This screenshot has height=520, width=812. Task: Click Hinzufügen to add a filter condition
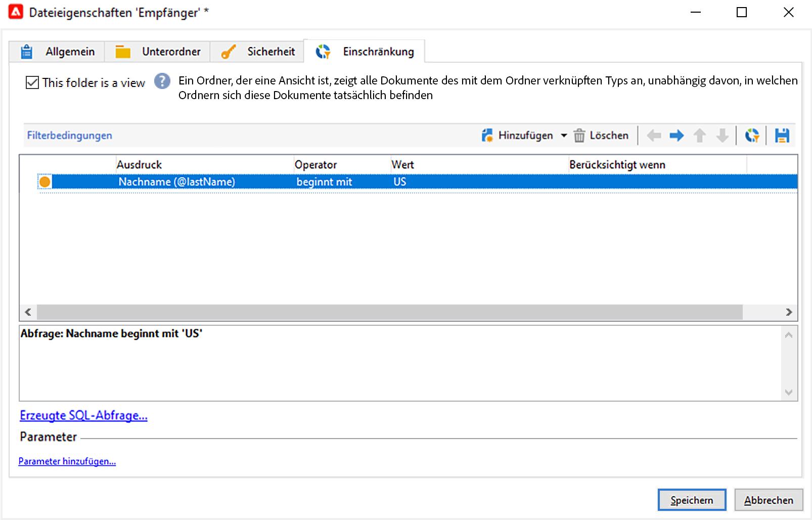pyautogui.click(x=518, y=136)
